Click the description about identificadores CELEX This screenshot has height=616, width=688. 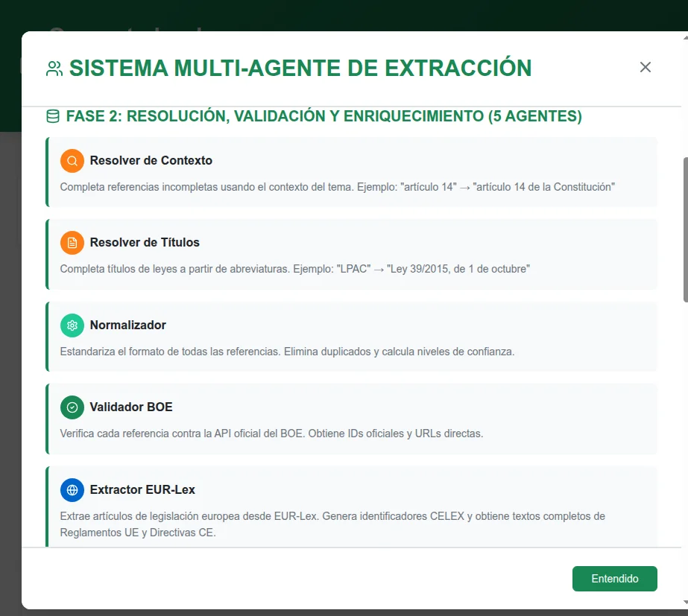click(332, 524)
